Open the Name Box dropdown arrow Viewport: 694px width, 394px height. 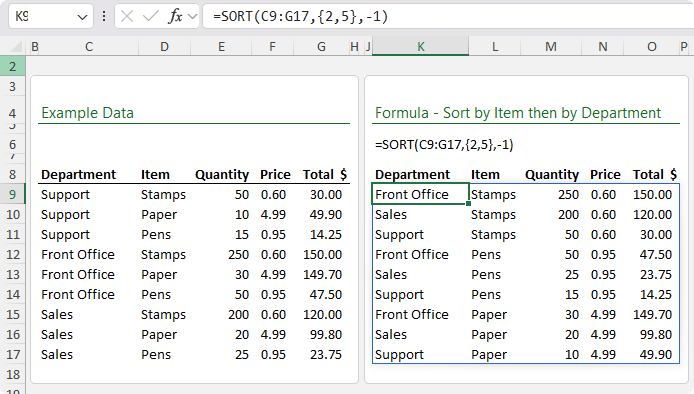pos(82,17)
